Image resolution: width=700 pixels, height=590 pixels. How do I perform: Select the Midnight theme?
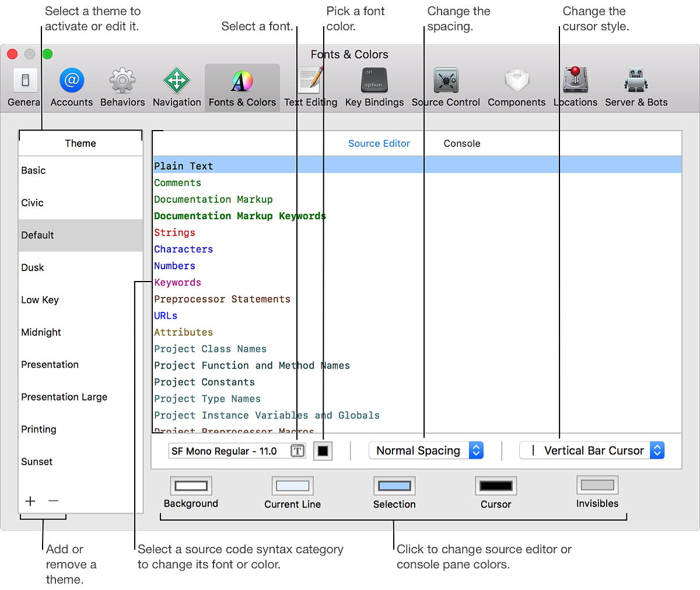click(x=80, y=332)
